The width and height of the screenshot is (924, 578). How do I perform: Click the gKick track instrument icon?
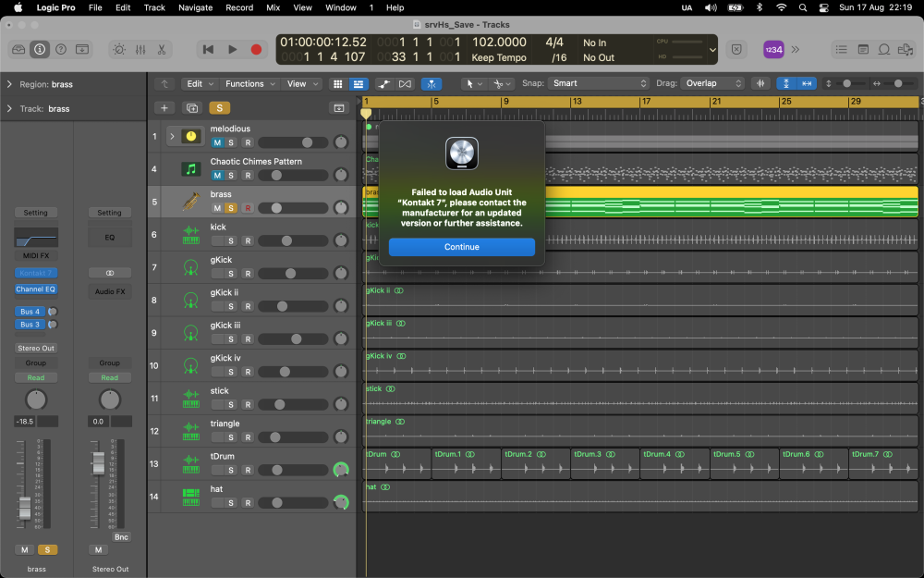tap(191, 267)
